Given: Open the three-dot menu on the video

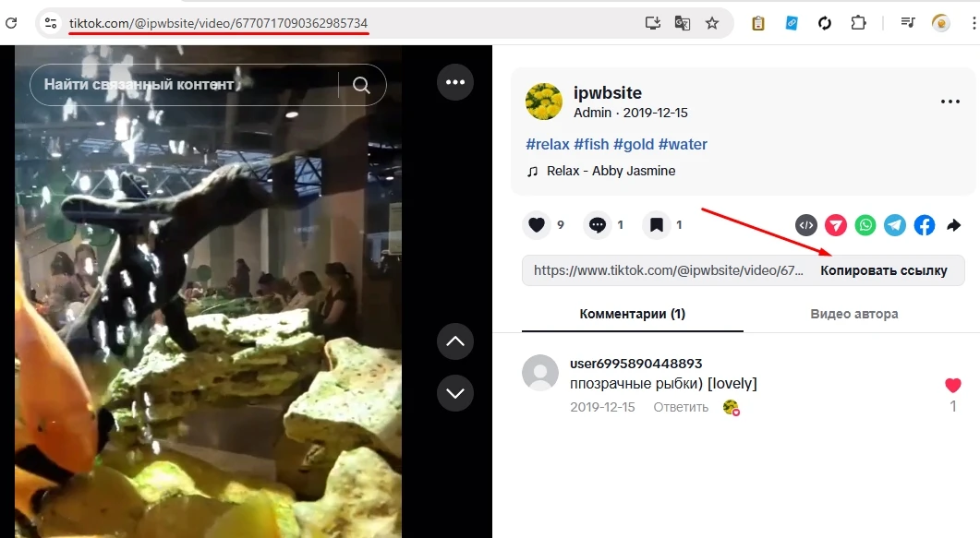Looking at the screenshot, I should pyautogui.click(x=454, y=82).
